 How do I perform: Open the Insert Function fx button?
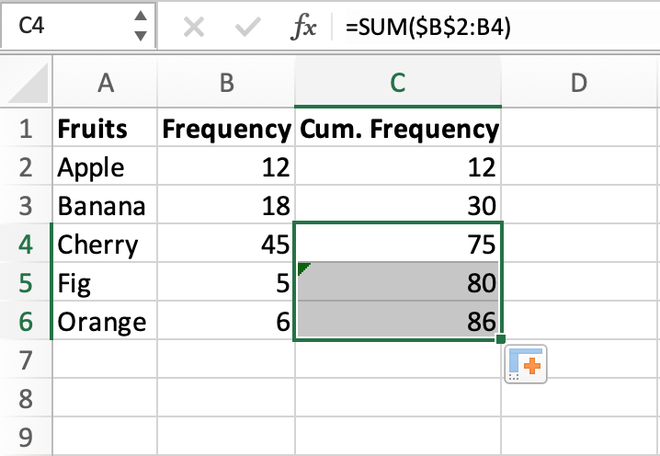[x=303, y=28]
